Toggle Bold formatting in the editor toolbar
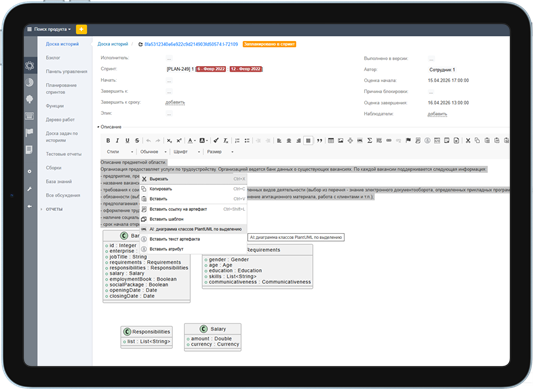534x389 pixels. point(108,140)
